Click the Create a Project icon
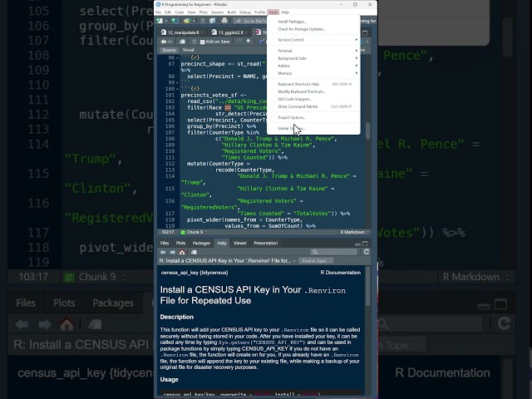Viewport: 532px width, 399px height. 174,21
